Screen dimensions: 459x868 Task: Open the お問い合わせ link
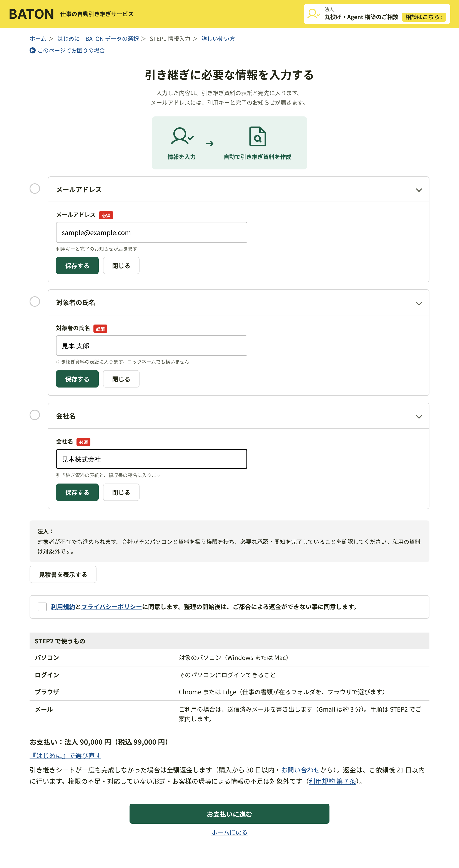pyautogui.click(x=301, y=770)
